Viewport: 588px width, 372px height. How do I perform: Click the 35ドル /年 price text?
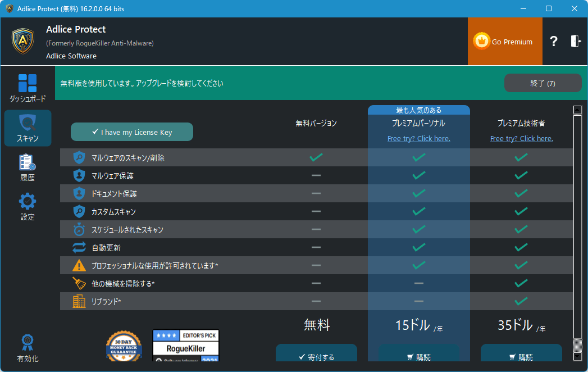pos(521,325)
